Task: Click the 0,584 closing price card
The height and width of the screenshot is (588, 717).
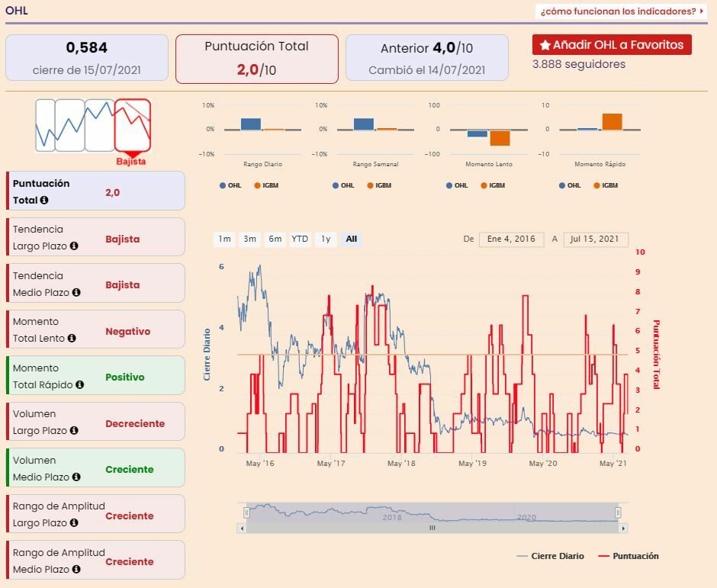Action: click(x=87, y=58)
